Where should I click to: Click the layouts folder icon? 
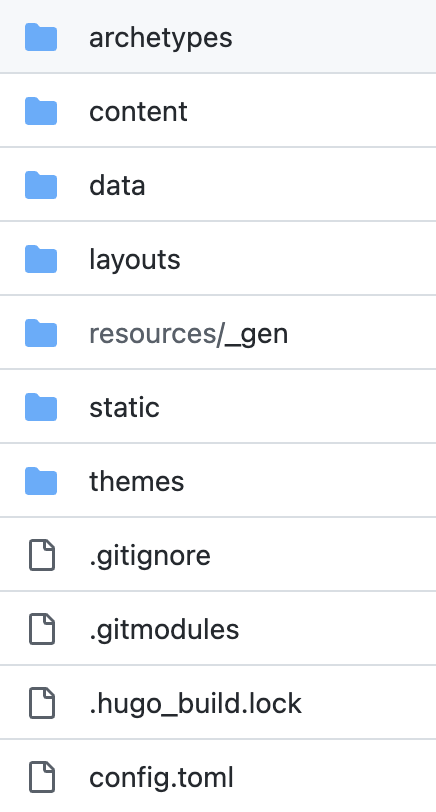41,259
